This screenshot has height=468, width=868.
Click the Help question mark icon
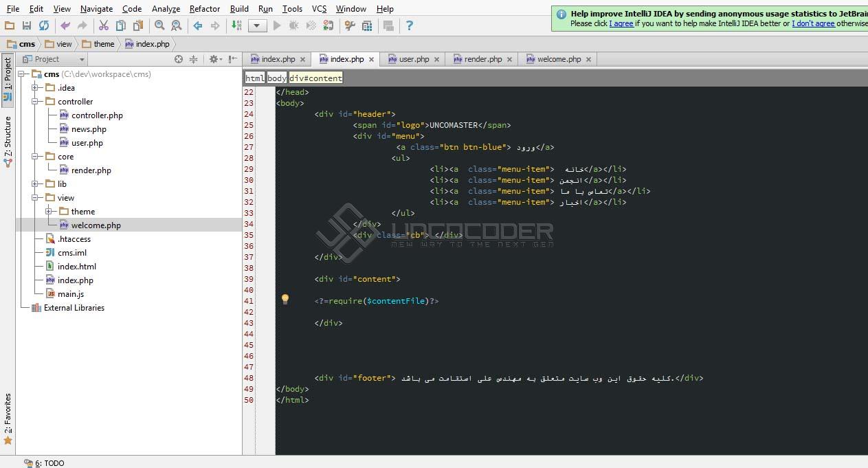coord(410,25)
